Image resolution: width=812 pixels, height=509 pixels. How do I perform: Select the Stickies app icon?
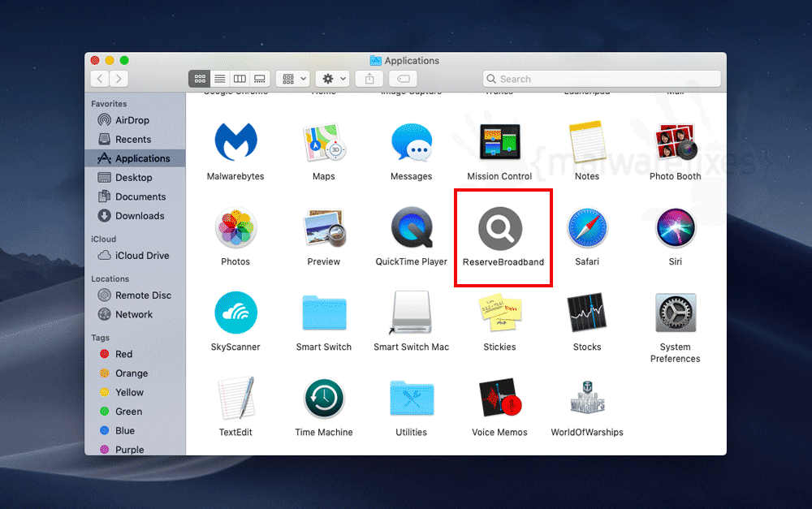[x=499, y=313]
